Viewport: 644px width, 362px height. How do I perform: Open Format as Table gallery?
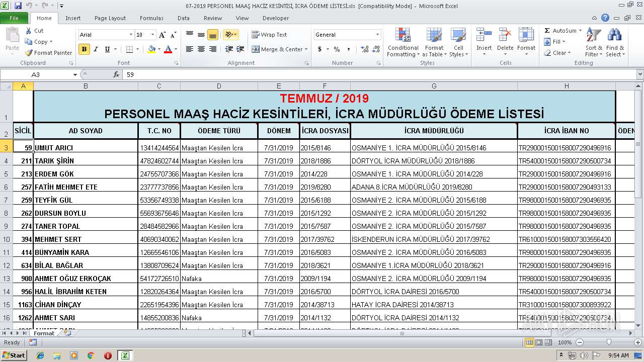(x=434, y=42)
